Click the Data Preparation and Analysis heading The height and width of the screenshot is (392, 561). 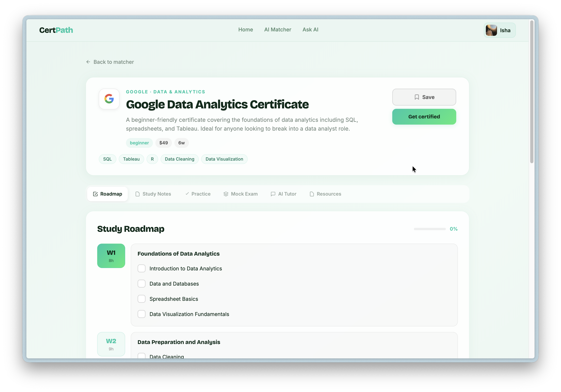coord(179,342)
